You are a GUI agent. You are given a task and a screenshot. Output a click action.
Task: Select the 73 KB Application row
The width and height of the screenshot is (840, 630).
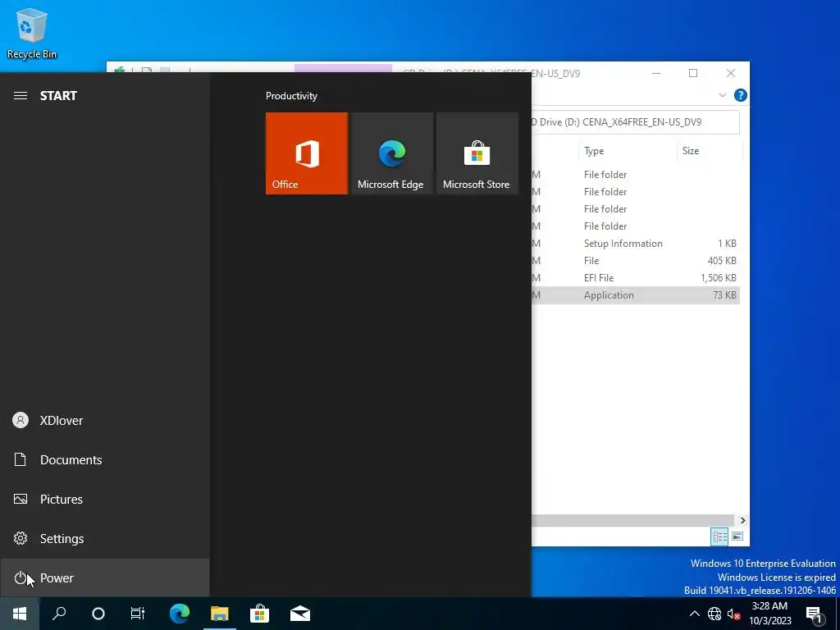[x=636, y=295]
